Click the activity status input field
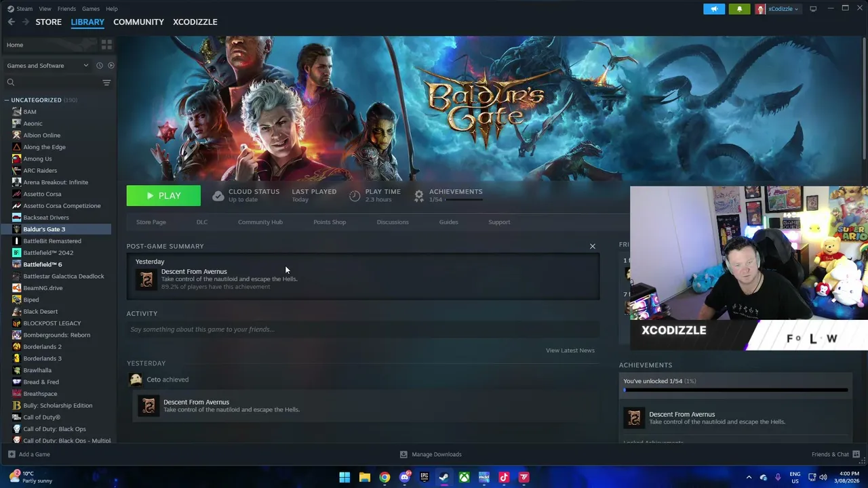 (363, 329)
